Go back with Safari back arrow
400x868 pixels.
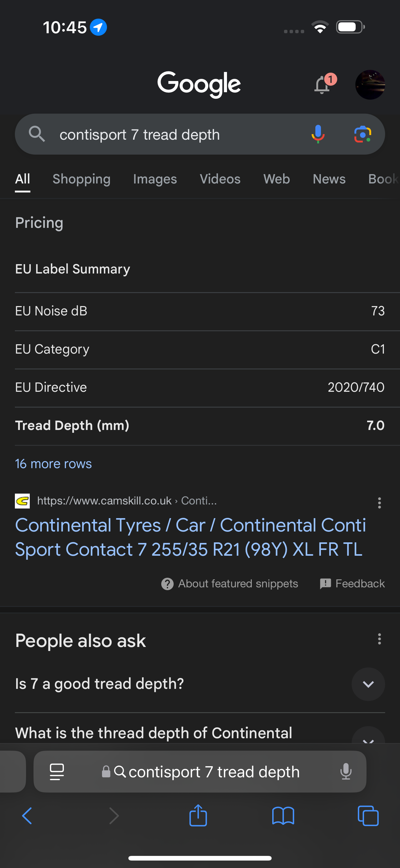[x=27, y=816]
